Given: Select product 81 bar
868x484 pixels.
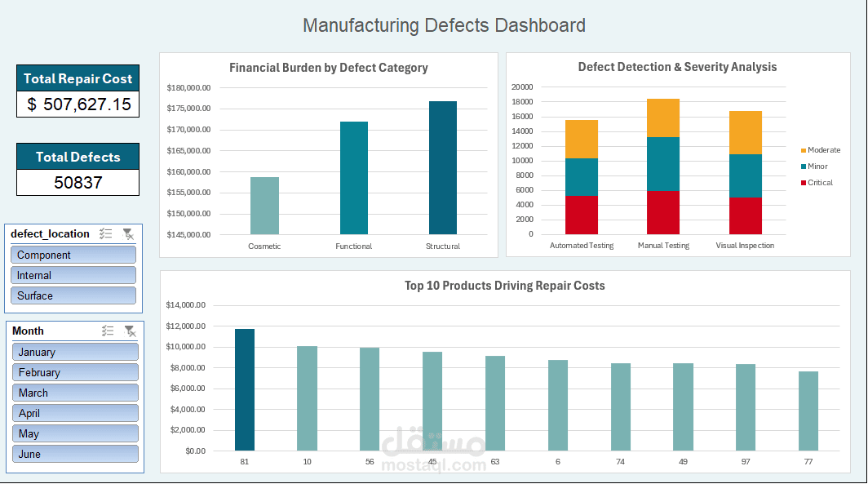Looking at the screenshot, I should tap(245, 390).
